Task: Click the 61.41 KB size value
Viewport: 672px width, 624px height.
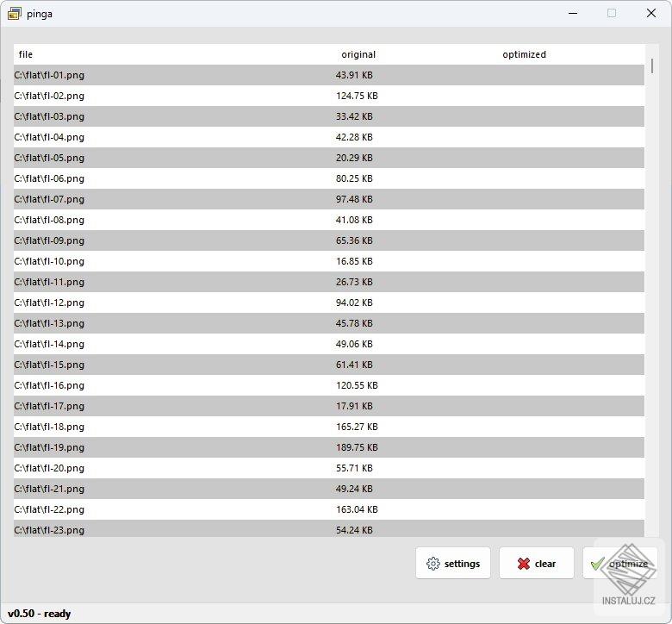Action: 354,365
